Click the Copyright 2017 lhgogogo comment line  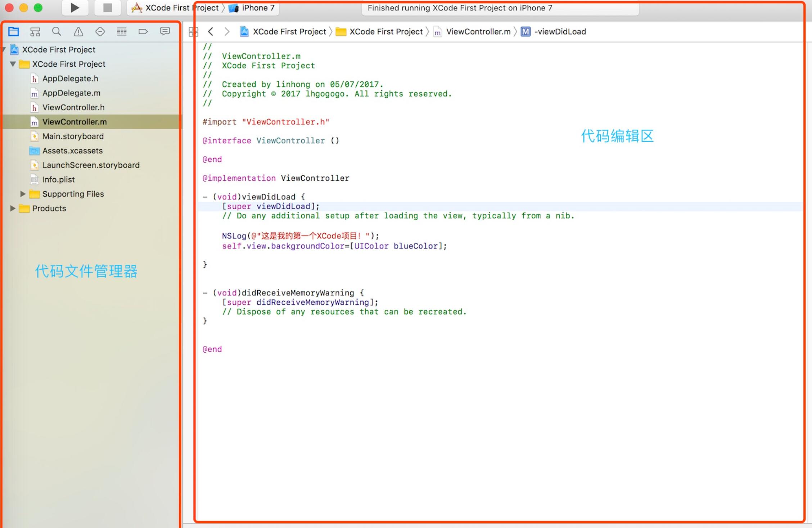click(327, 94)
